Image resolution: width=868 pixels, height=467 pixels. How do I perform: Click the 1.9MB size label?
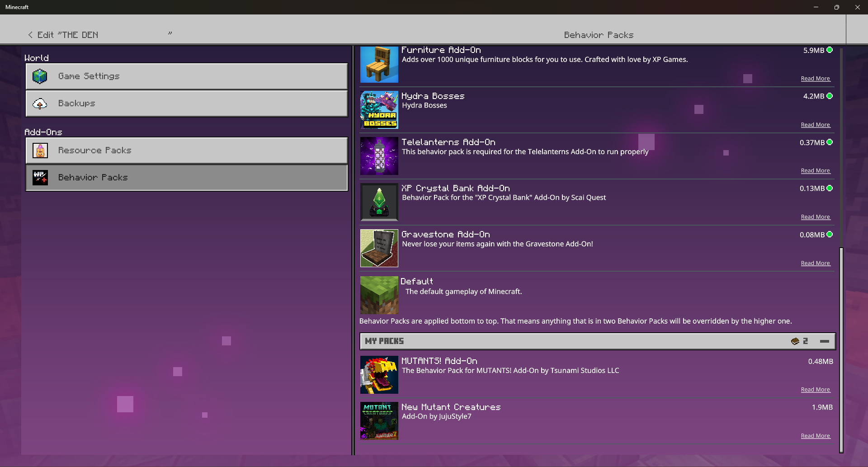(822, 407)
